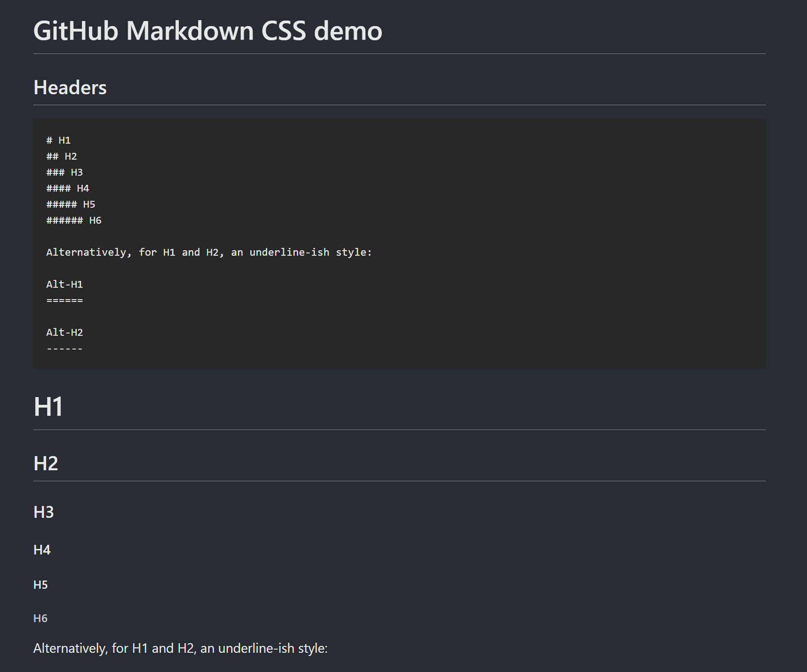Image resolution: width=807 pixels, height=672 pixels.
Task: Click the 'Alternatively' line inside code block
Action: coord(209,253)
